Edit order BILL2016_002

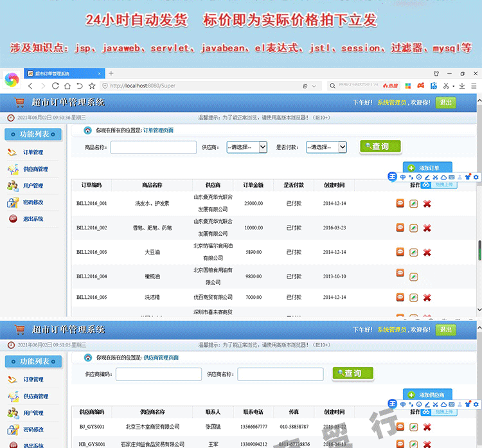pyautogui.click(x=413, y=228)
